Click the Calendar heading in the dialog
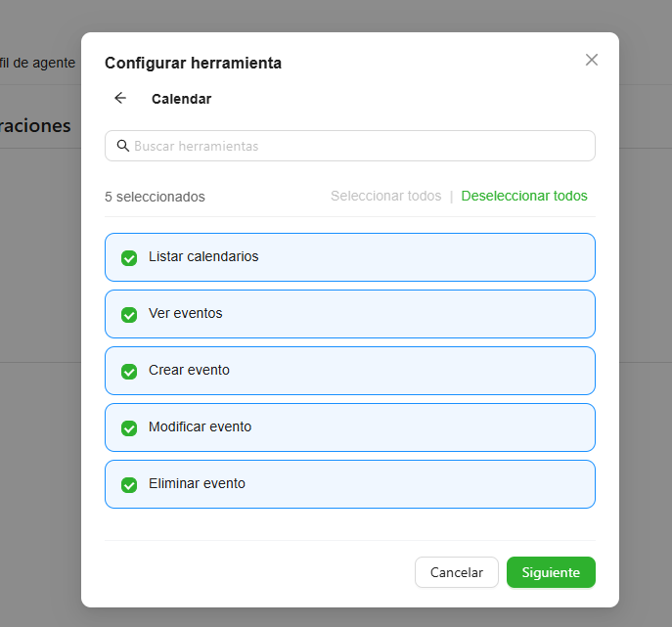Image resolution: width=672 pixels, height=627 pixels. [x=181, y=99]
